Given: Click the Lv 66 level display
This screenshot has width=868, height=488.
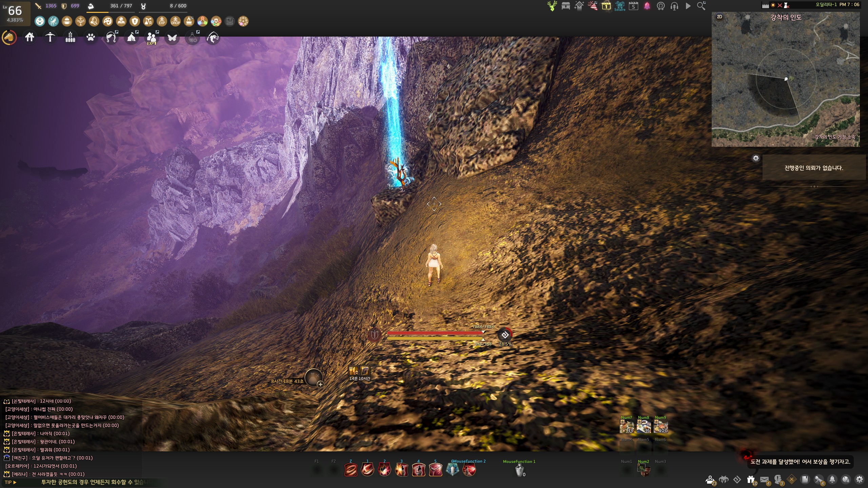Looking at the screenshot, I should coord(15,14).
